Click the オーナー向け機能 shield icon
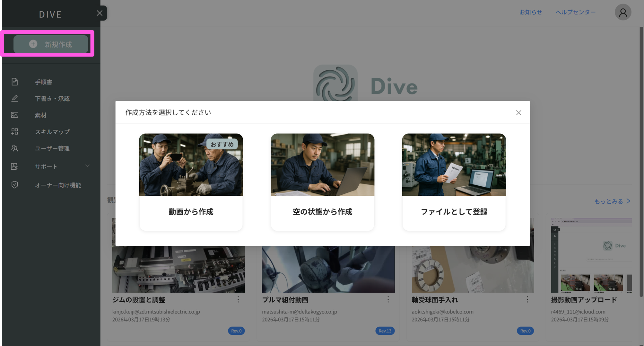Image resolution: width=644 pixels, height=346 pixels. pos(15,185)
